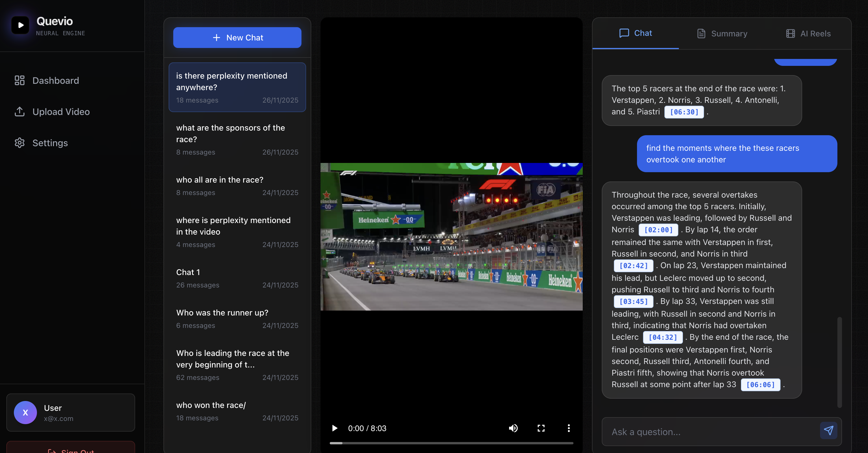This screenshot has height=453, width=868.
Task: Click the video progress seek bar
Action: point(451,443)
